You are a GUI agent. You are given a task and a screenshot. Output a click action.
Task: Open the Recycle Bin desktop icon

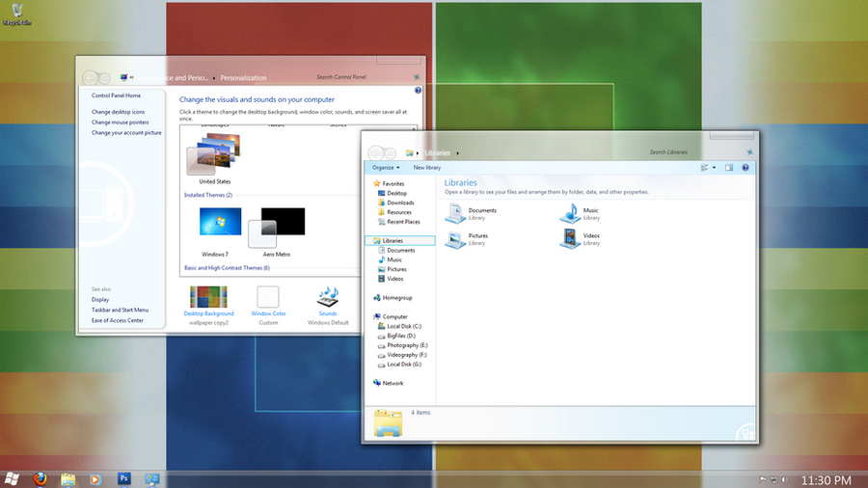(x=17, y=14)
